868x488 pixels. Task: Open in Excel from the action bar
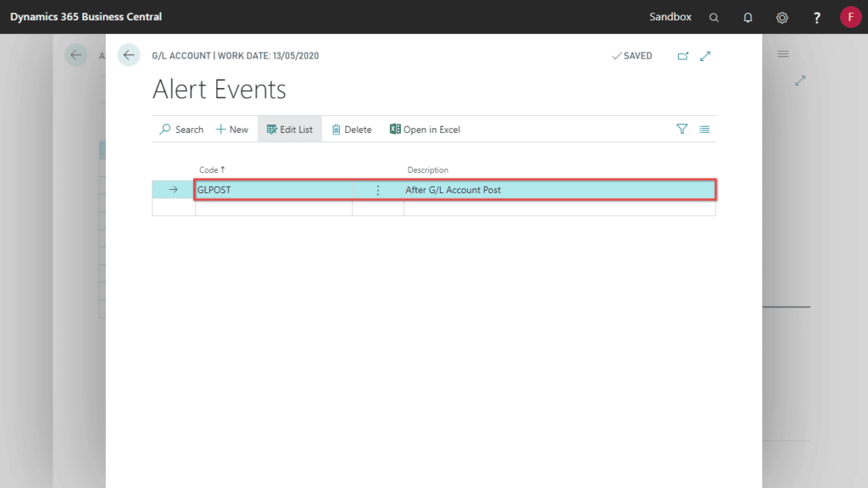tap(425, 129)
